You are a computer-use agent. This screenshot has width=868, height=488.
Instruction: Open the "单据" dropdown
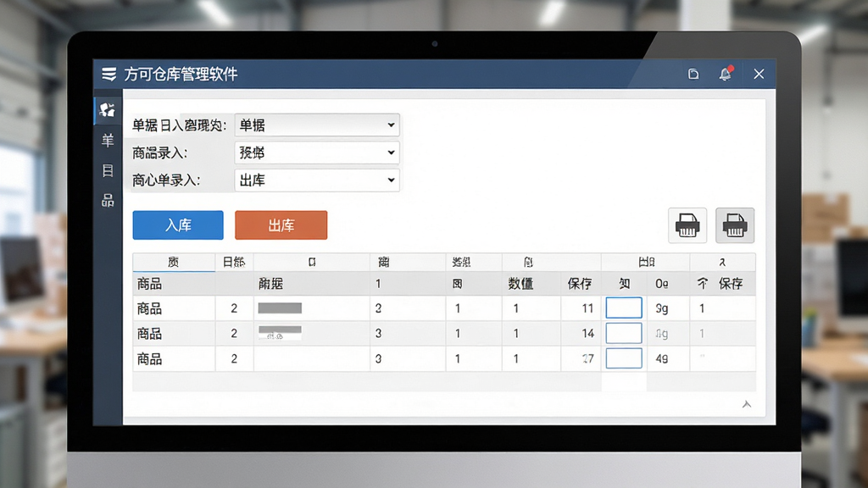click(x=317, y=125)
